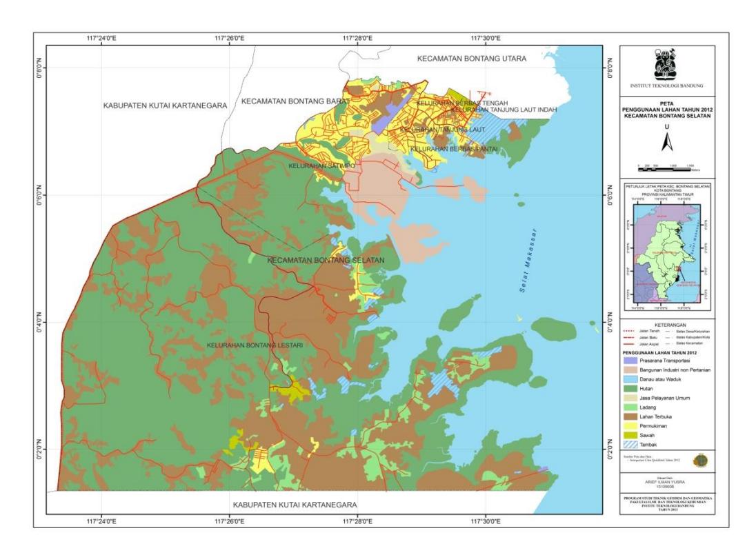Click the bottom 117°30'0"E longitude label
The image size is (756, 555).
485,521
